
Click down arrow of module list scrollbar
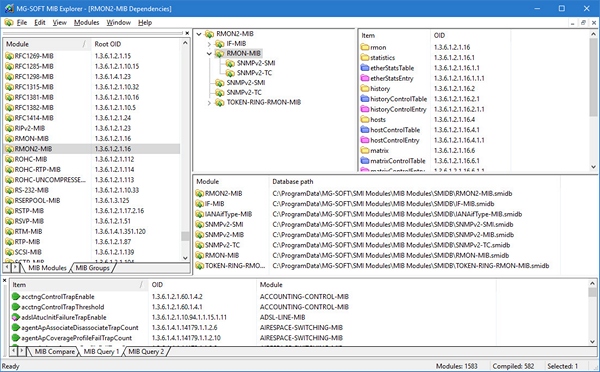point(185,258)
